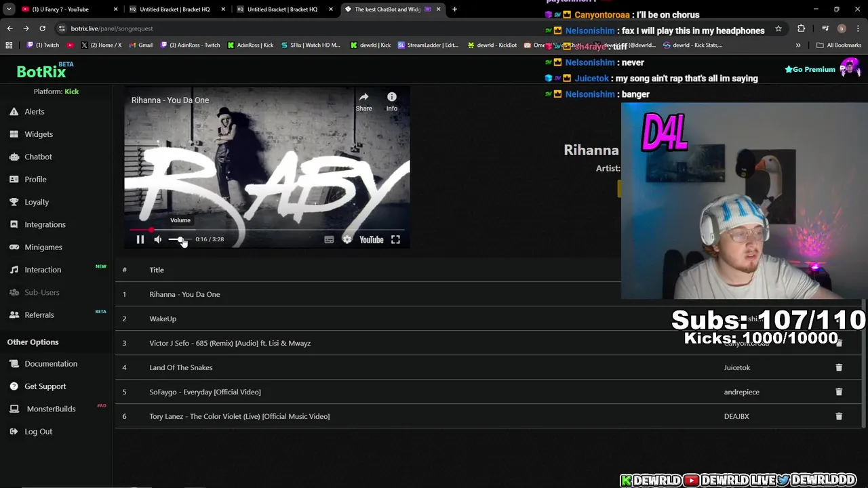Select the SoFaygo - Everyday title
Image resolution: width=868 pixels, height=488 pixels.
pyautogui.click(x=205, y=392)
